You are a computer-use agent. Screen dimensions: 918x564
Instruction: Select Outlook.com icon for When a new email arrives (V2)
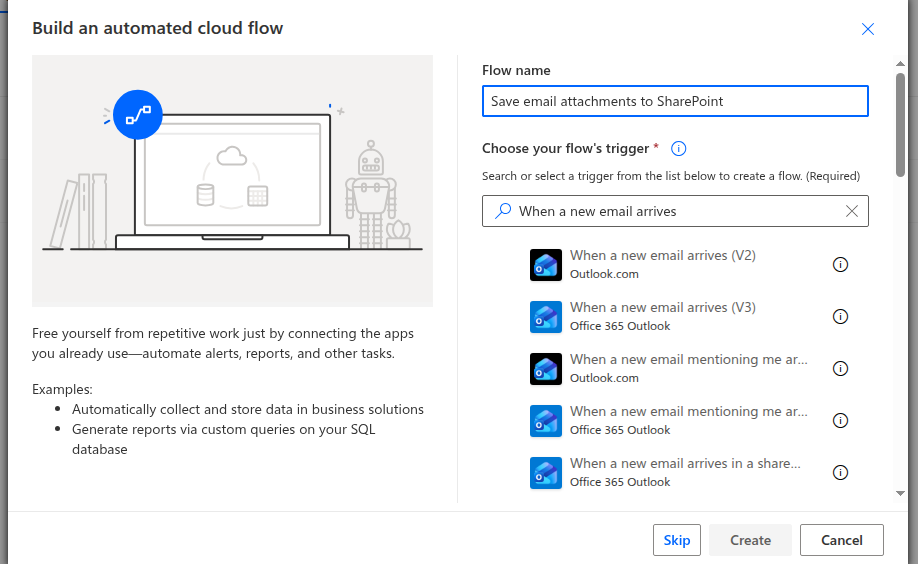point(546,265)
